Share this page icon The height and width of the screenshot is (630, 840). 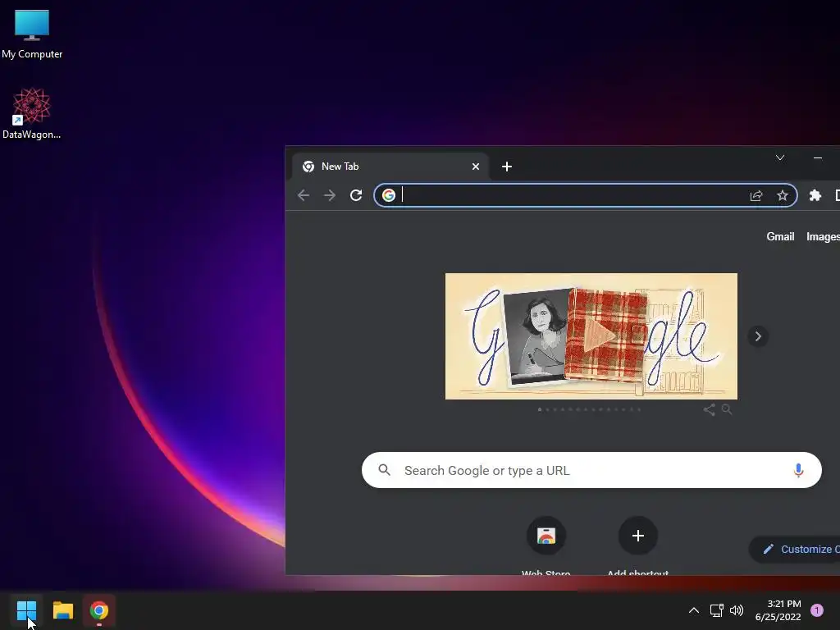pyautogui.click(x=756, y=195)
